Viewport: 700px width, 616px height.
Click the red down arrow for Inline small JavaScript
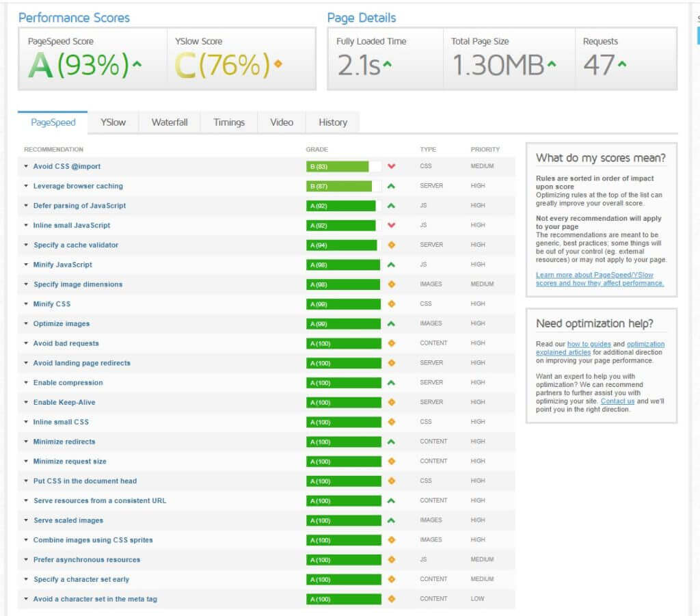tap(391, 226)
